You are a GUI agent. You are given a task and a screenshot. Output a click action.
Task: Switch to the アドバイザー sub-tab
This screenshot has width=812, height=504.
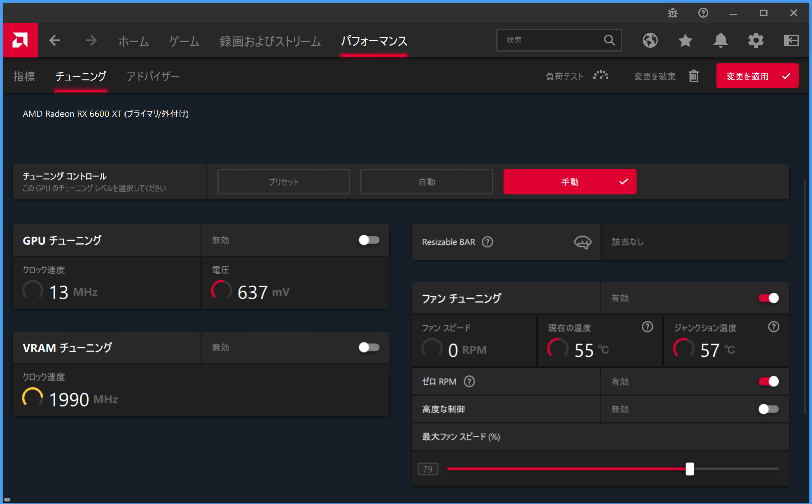coord(153,76)
